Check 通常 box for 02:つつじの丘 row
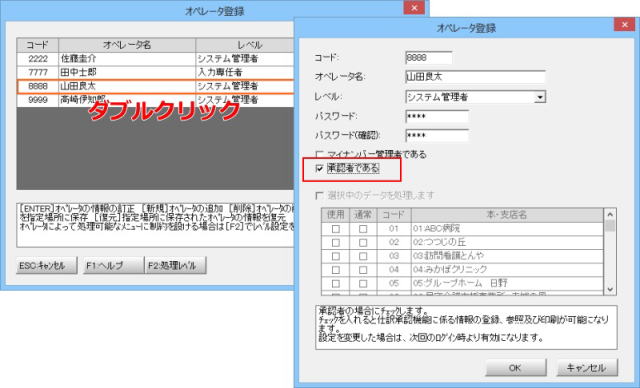This screenshot has width=640, height=388. coord(363,243)
